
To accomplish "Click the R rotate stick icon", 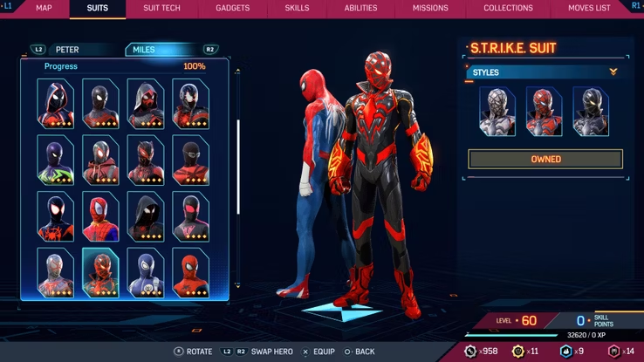I will point(179,352).
